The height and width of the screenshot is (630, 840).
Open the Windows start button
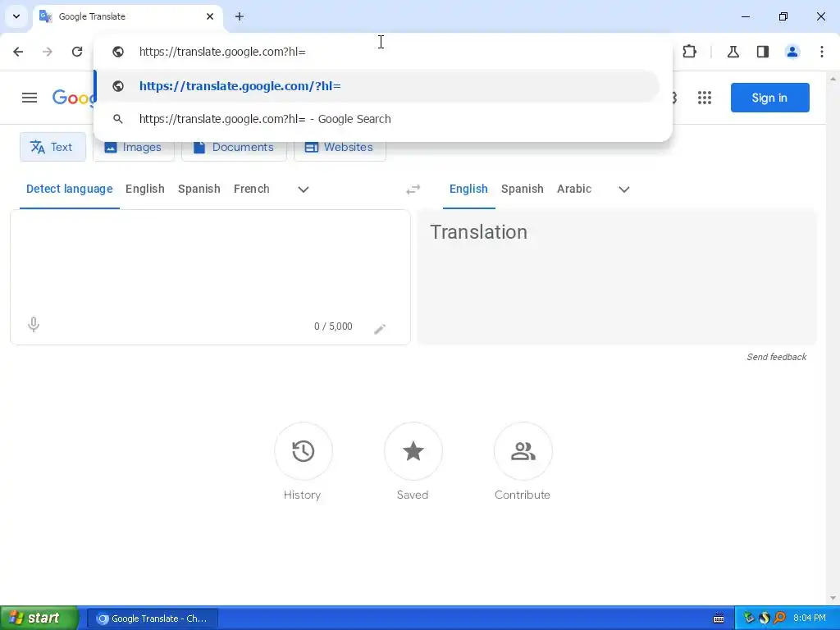point(39,619)
